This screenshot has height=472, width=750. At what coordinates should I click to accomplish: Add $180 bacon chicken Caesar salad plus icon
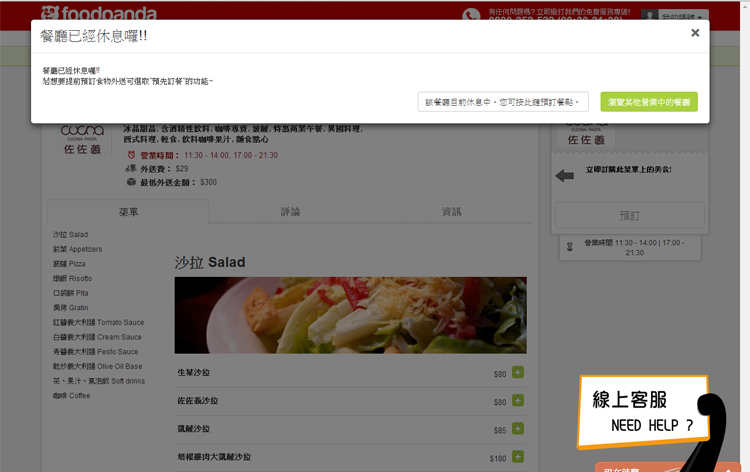[x=518, y=457]
